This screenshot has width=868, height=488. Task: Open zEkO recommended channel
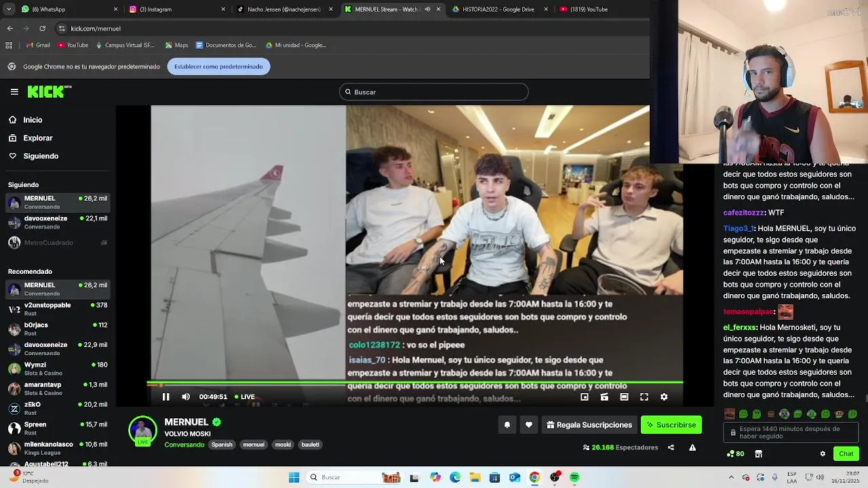tap(58, 408)
